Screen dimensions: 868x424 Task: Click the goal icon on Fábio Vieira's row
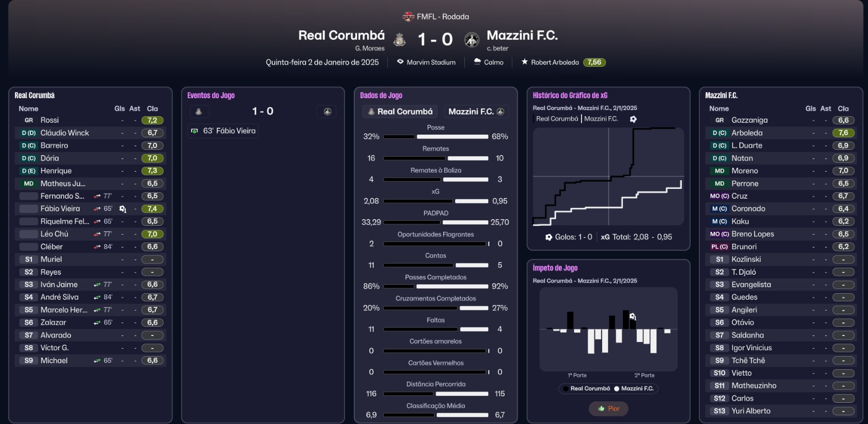pyautogui.click(x=123, y=209)
